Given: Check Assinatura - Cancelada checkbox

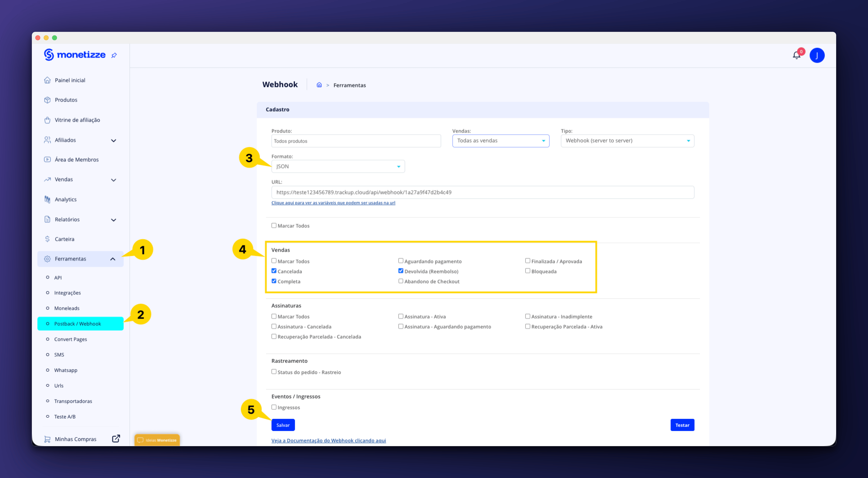Looking at the screenshot, I should (x=274, y=326).
